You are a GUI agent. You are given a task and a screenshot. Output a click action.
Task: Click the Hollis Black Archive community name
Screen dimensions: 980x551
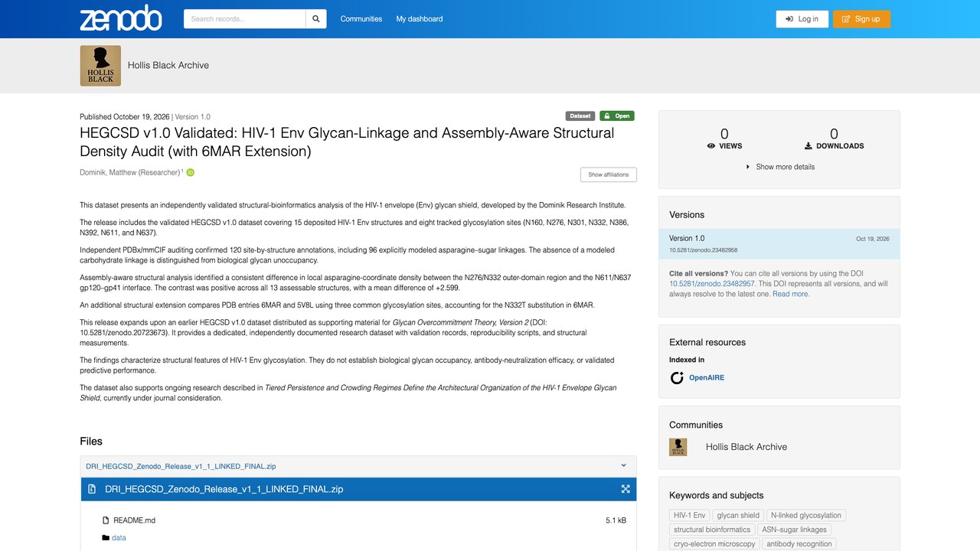click(x=746, y=447)
